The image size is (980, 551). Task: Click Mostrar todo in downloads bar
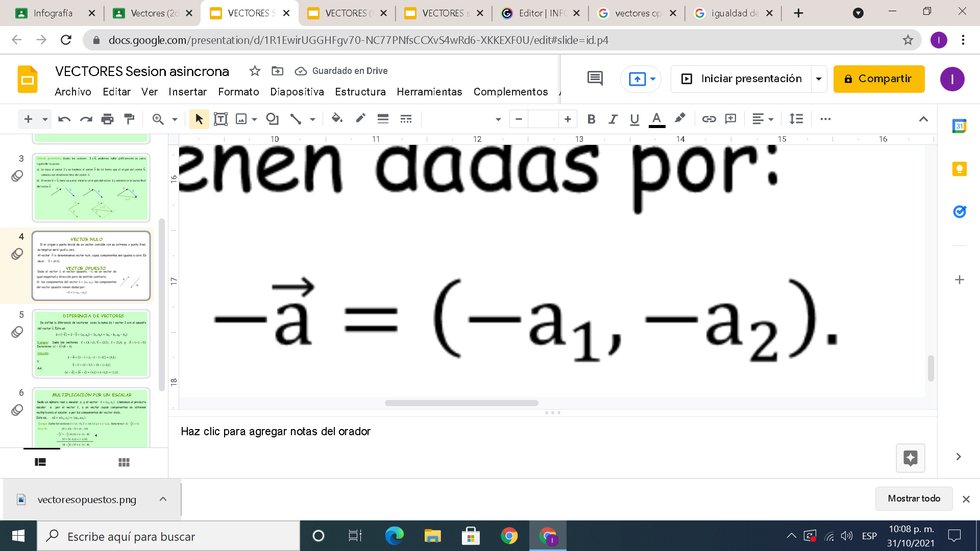pos(914,498)
